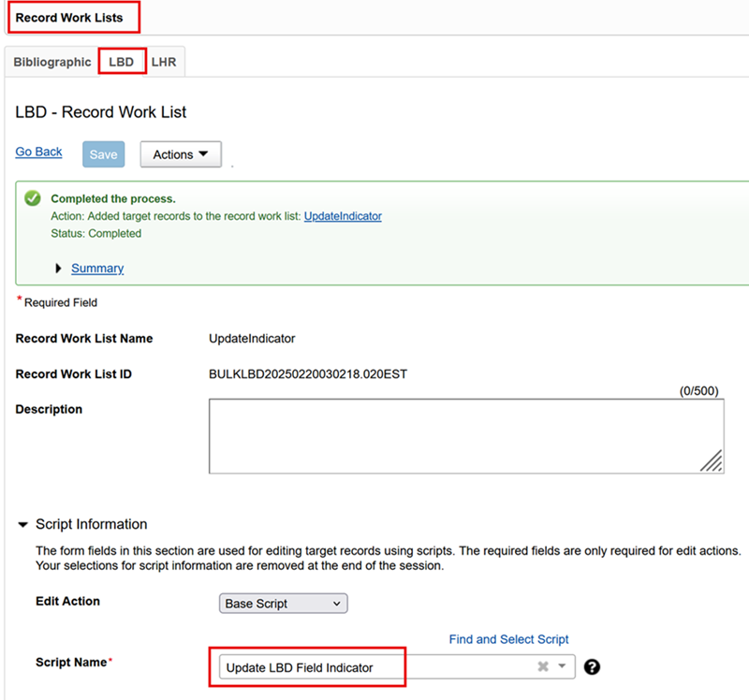Open the Edit Action Base Script dropdown
The height and width of the screenshot is (700, 749).
(x=283, y=604)
